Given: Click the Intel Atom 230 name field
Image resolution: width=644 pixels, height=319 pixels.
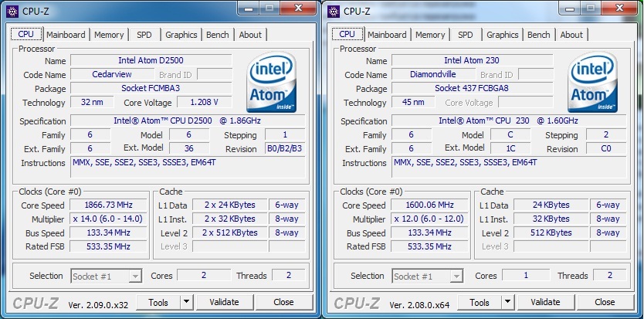Looking at the screenshot, I should point(473,60).
